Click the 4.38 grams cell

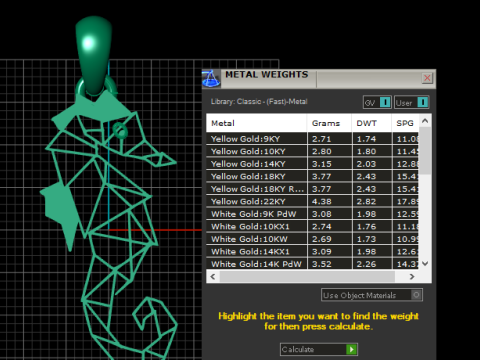[x=329, y=201]
